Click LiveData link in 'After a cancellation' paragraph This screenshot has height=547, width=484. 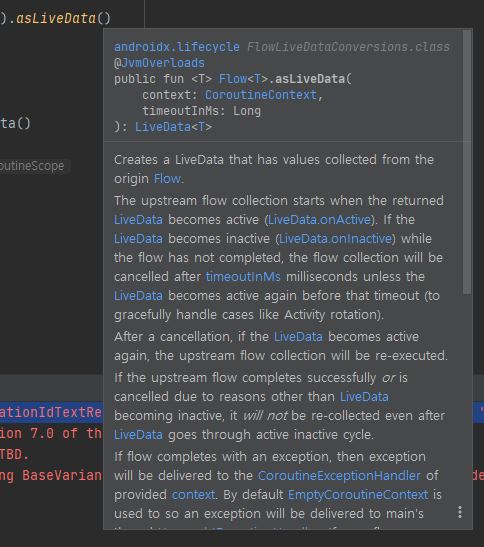tap(298, 337)
